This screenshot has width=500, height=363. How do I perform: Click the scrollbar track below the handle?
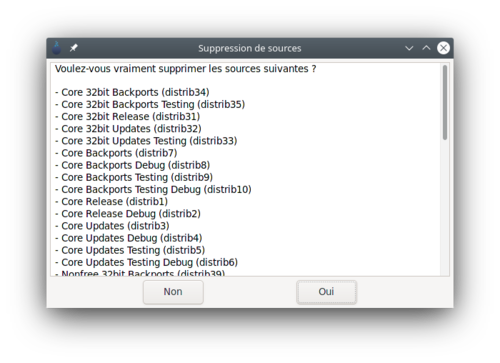coord(445,207)
